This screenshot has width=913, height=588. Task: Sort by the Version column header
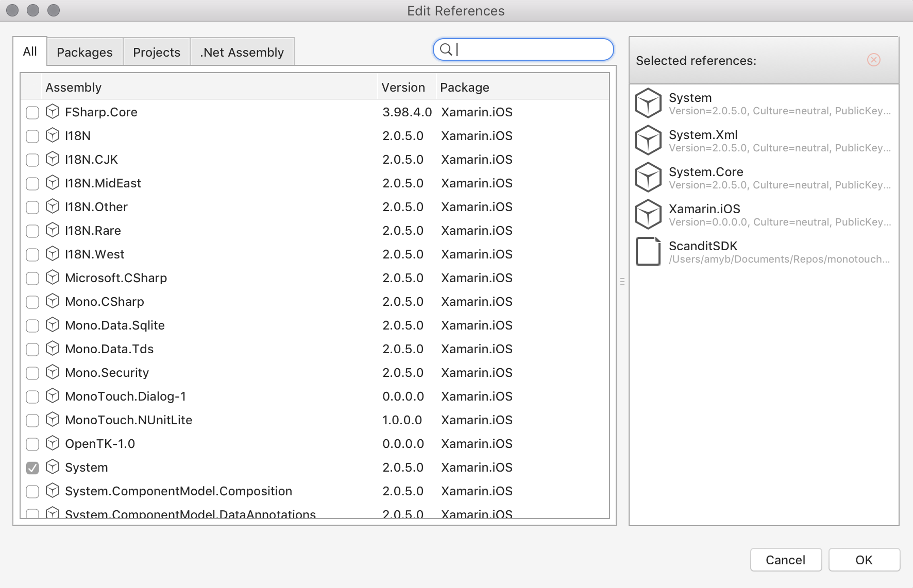point(407,87)
